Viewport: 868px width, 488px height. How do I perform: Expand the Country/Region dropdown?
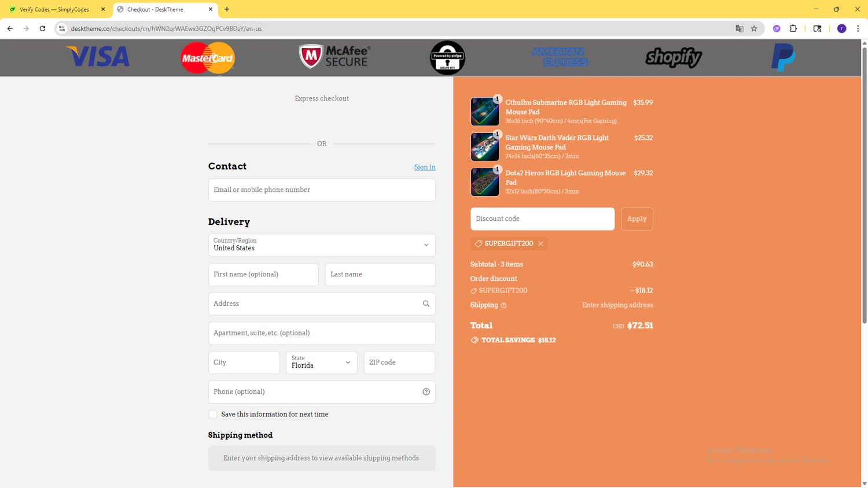click(322, 245)
